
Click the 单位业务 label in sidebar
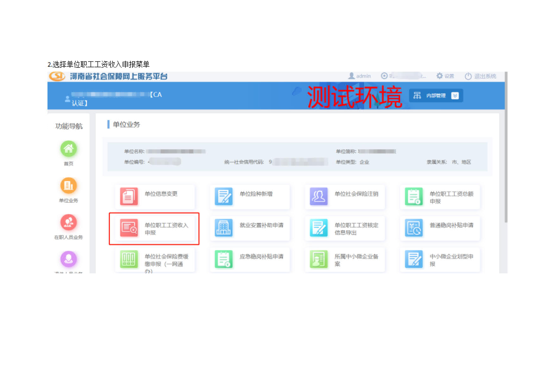point(69,200)
